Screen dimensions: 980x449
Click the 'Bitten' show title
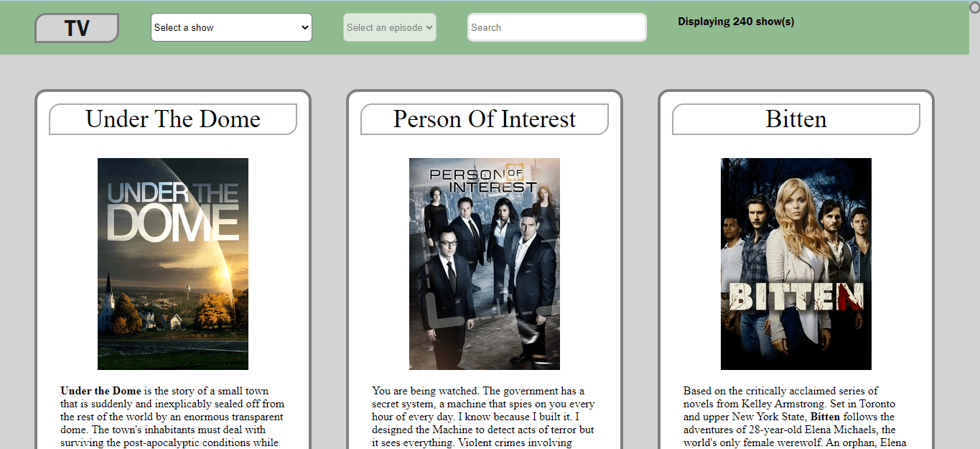click(x=796, y=119)
